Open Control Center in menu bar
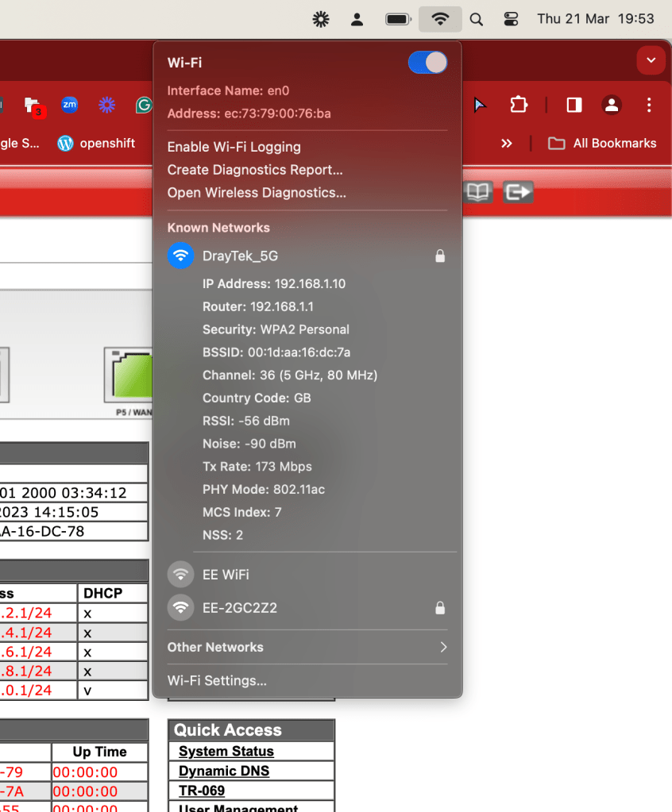Viewport: 672px width, 812px height. tap(511, 19)
